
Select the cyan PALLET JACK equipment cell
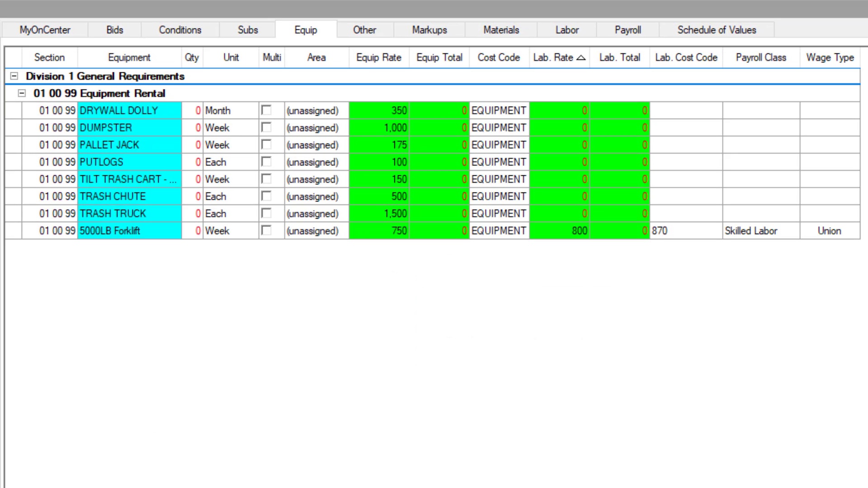point(129,145)
